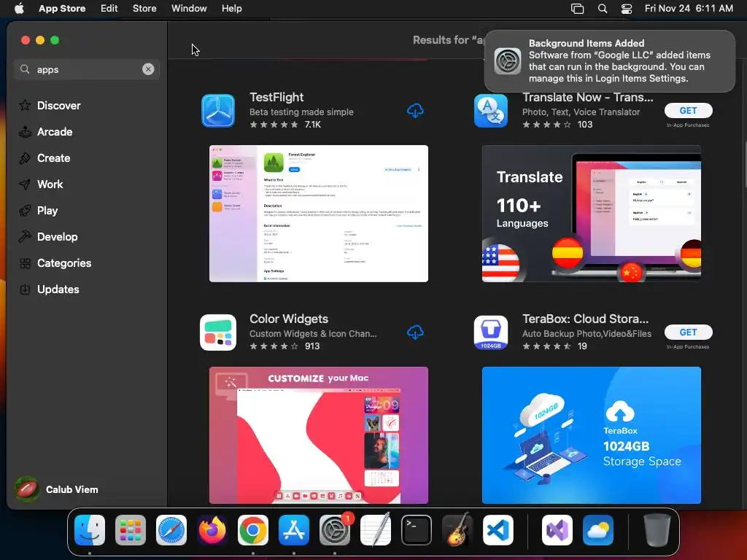View the Customize your Mac screenshot

tap(319, 435)
